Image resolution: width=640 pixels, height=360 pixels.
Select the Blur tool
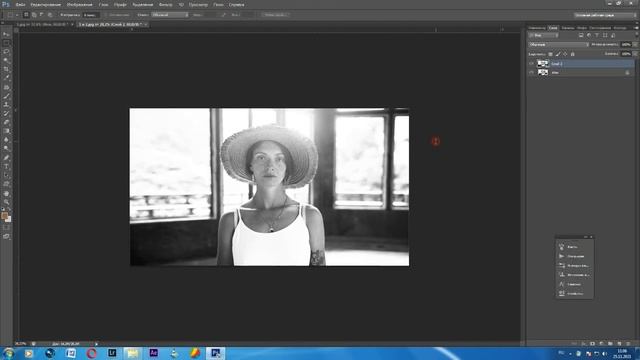pos(6,140)
